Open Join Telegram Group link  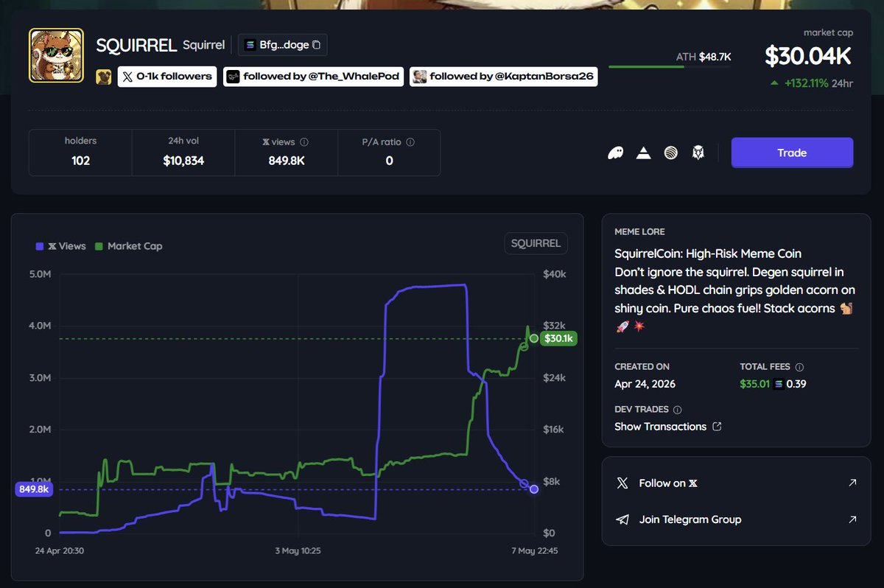pos(736,519)
